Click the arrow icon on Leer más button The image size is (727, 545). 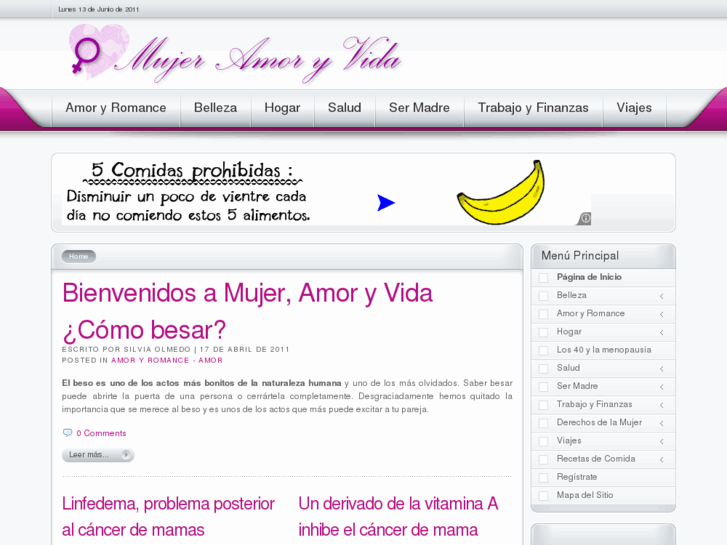[126, 455]
